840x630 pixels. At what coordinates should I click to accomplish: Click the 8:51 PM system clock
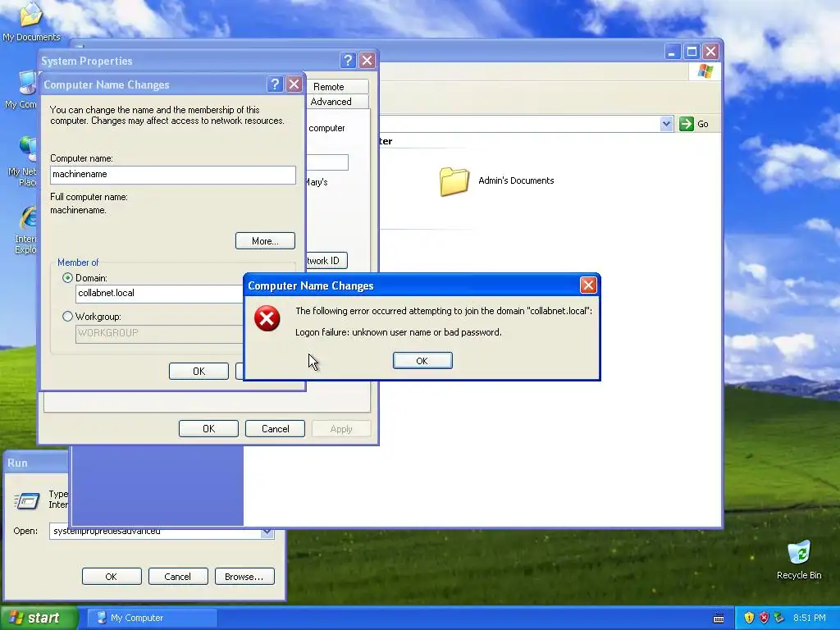click(810, 618)
